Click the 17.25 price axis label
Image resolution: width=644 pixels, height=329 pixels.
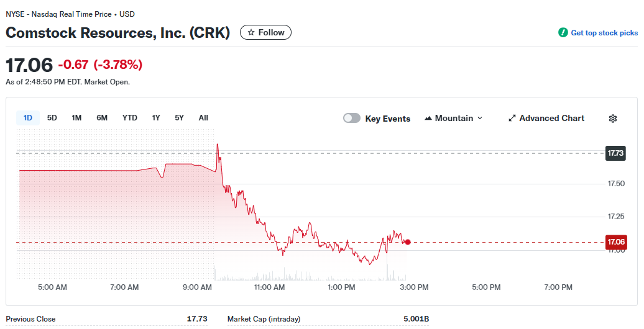pyautogui.click(x=616, y=217)
